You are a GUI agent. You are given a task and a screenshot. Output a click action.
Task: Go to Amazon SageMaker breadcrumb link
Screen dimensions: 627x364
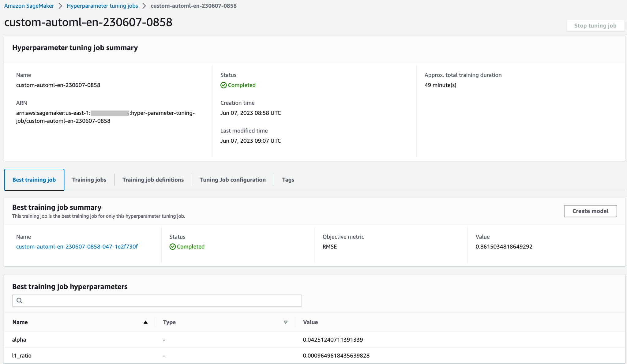click(29, 6)
